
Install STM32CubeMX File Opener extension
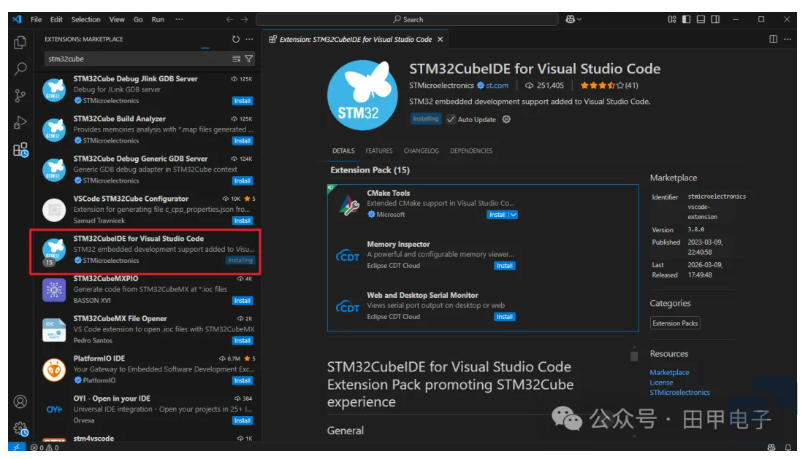pos(242,341)
